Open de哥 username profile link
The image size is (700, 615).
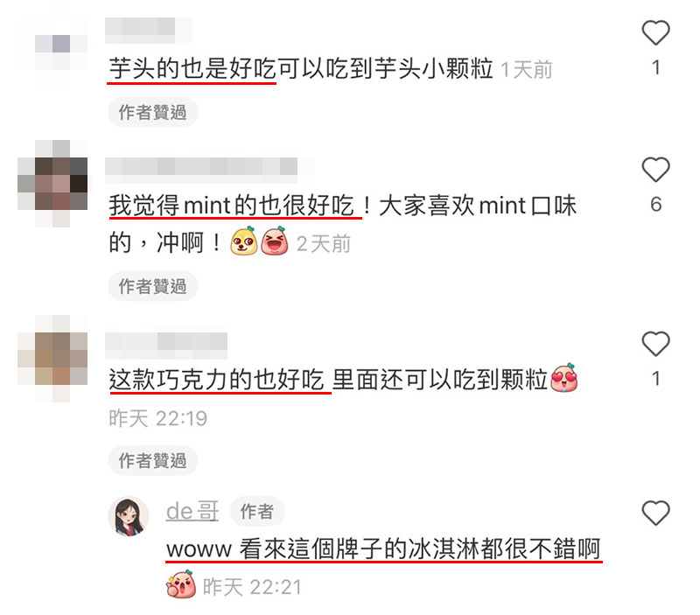[192, 511]
